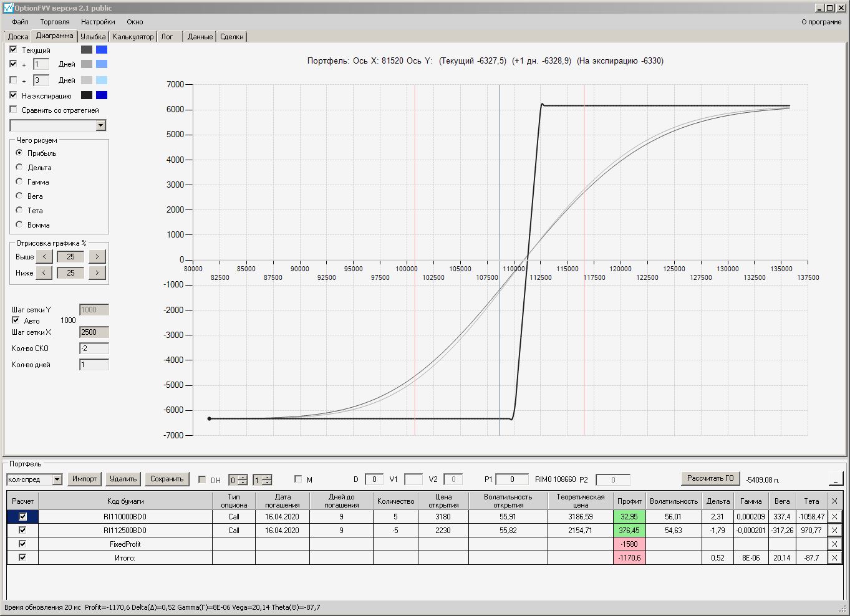Click the X icon on the FixedProfit row
Image resolution: width=850 pixels, height=616 pixels.
tap(834, 544)
